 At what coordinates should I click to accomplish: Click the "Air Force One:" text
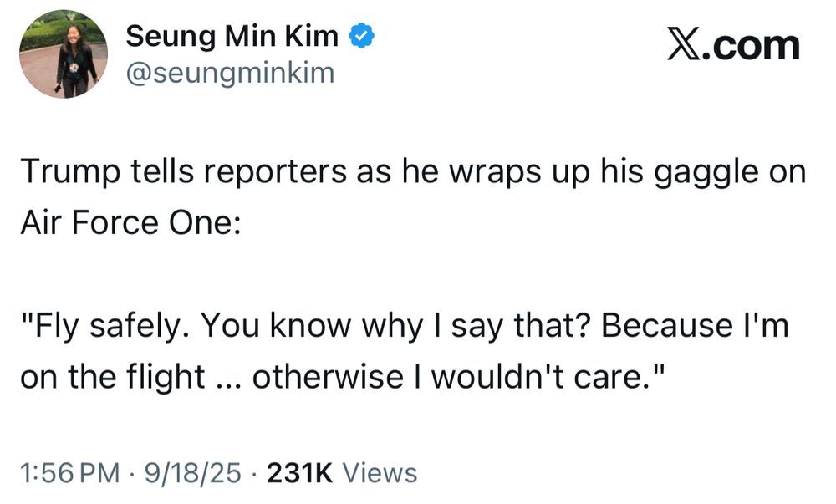pyautogui.click(x=130, y=224)
